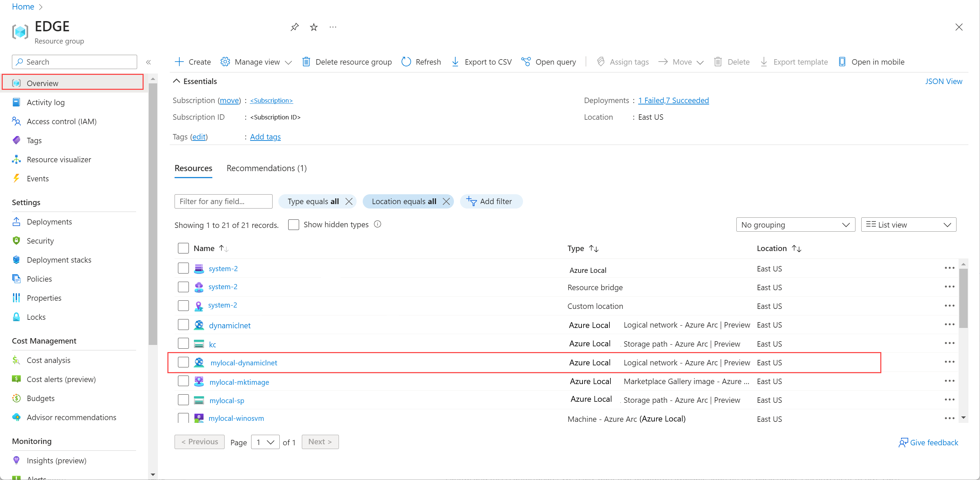Tick the select-all checkbox beside Name header
The image size is (980, 480).
coord(183,248)
